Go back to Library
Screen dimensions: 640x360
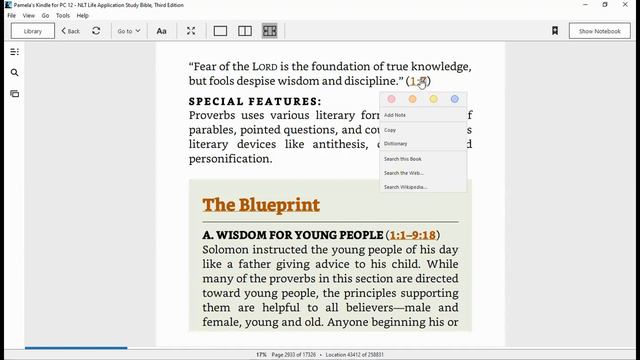33,31
